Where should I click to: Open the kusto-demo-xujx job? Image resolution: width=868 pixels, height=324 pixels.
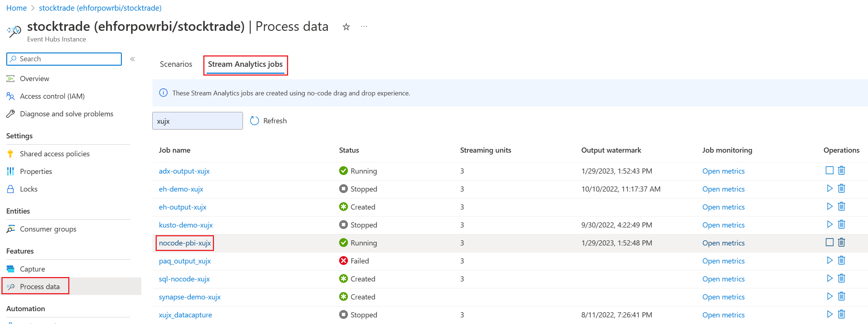[x=186, y=225]
